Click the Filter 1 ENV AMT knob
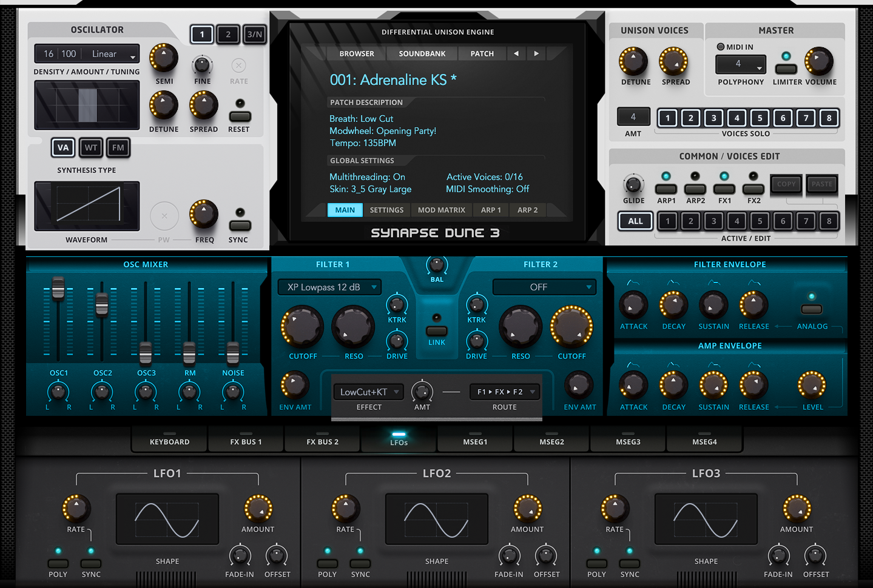873x588 pixels. click(294, 385)
